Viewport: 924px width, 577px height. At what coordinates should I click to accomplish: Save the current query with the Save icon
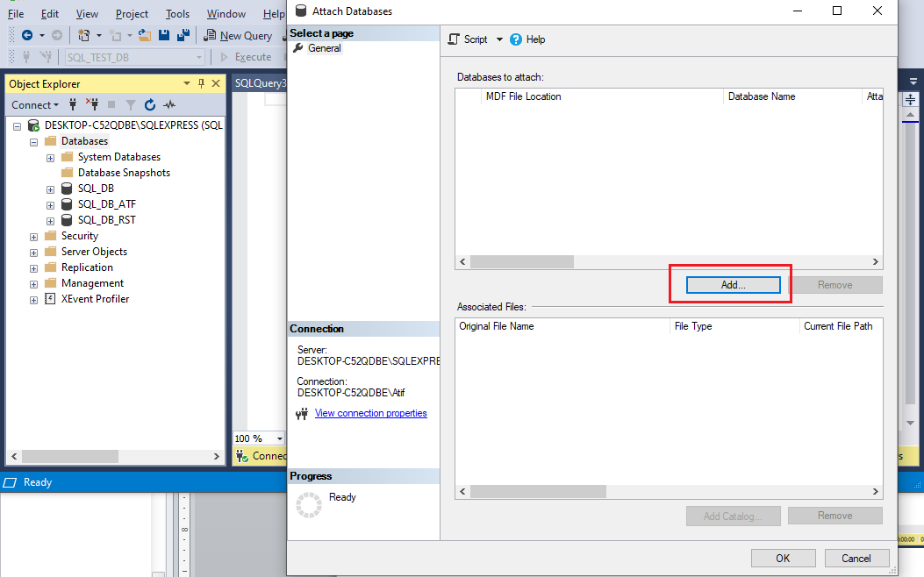pyautogui.click(x=165, y=34)
